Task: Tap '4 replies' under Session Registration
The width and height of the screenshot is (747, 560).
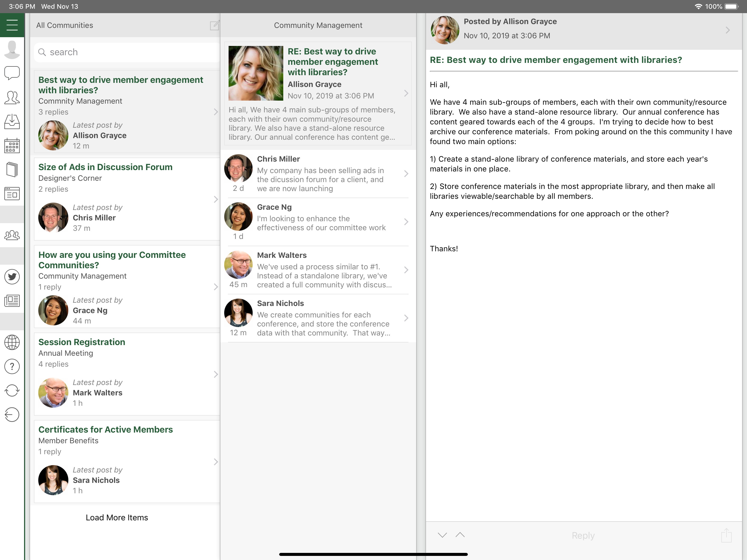Action: [x=53, y=364]
